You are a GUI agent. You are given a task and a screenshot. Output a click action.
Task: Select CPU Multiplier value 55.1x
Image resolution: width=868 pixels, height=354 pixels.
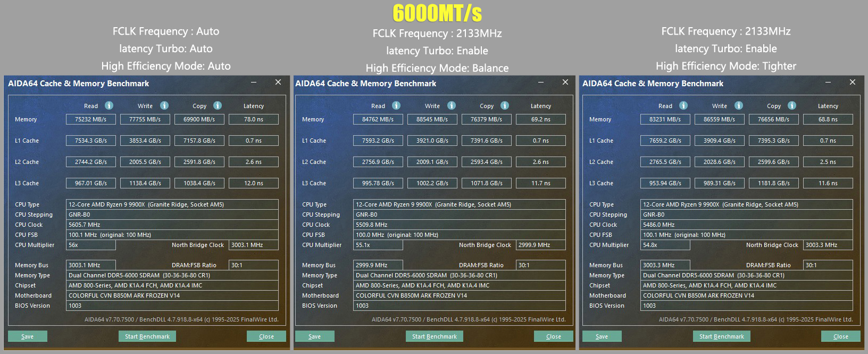point(378,245)
